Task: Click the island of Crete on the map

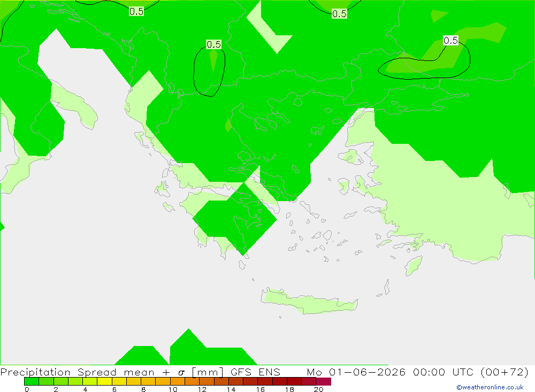Action: tap(309, 301)
